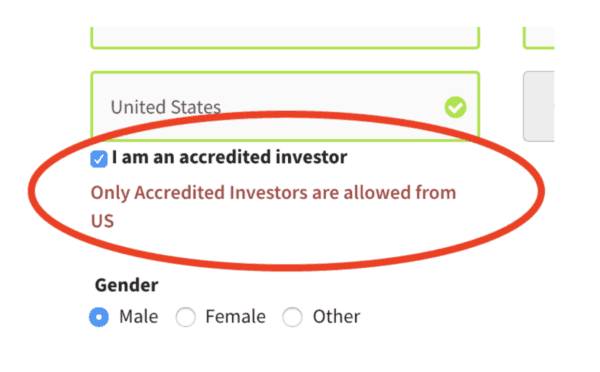Select the Male radio button
The image size is (600, 372).
click(x=99, y=317)
